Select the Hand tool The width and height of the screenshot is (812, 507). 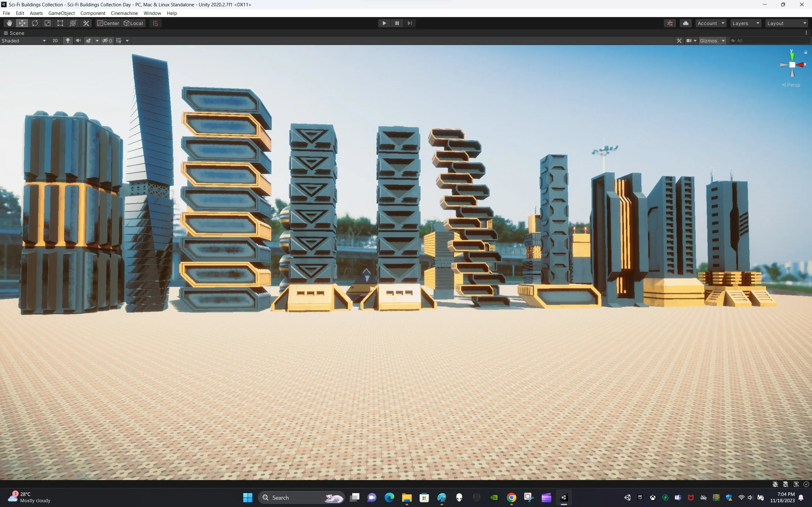click(x=9, y=23)
